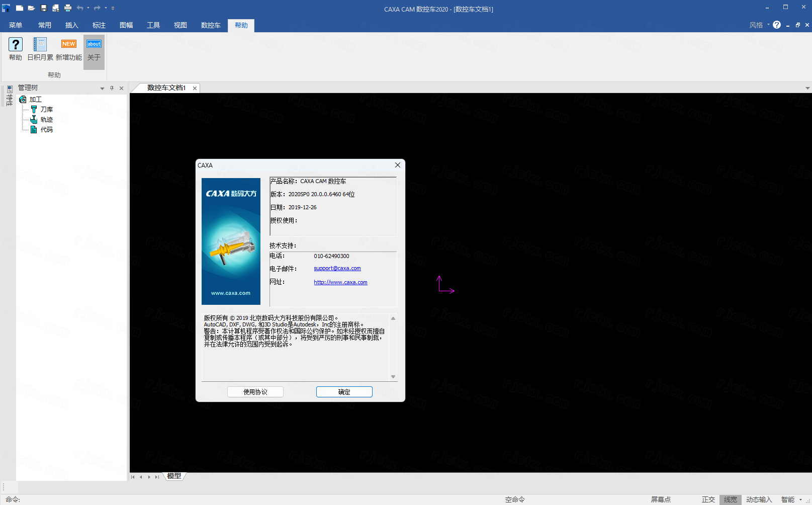812x505 pixels.
Task: Click the copyright text scrollbar down arrow
Action: [x=393, y=377]
